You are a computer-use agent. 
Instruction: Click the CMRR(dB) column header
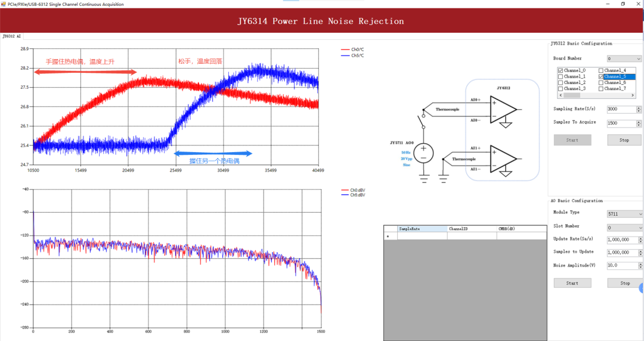(x=522, y=229)
